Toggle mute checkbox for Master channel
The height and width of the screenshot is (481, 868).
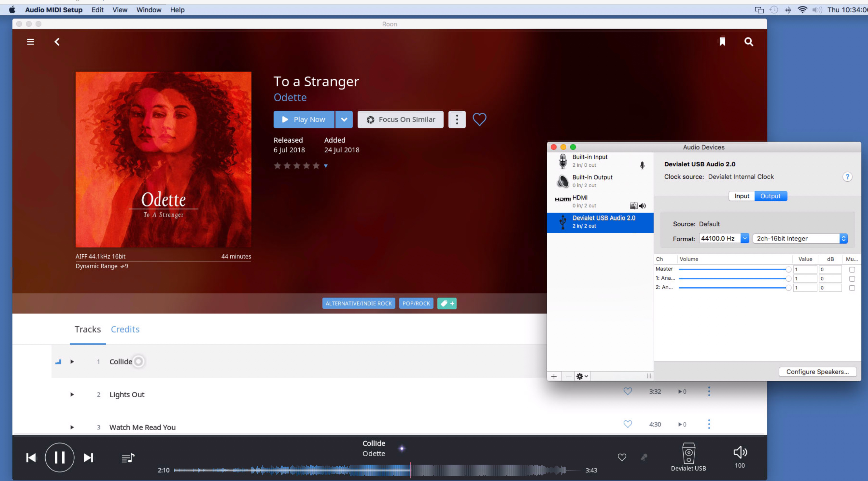pyautogui.click(x=852, y=270)
